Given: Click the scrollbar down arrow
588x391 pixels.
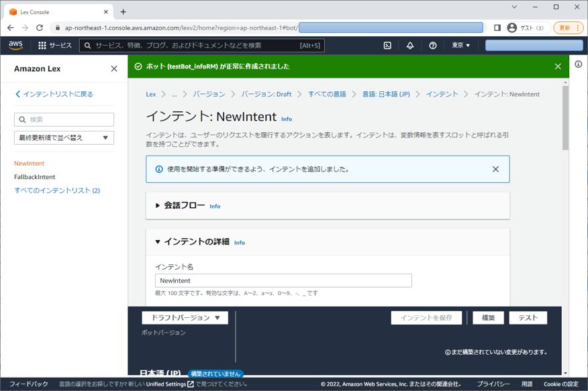Looking at the screenshot, I should [565, 373].
